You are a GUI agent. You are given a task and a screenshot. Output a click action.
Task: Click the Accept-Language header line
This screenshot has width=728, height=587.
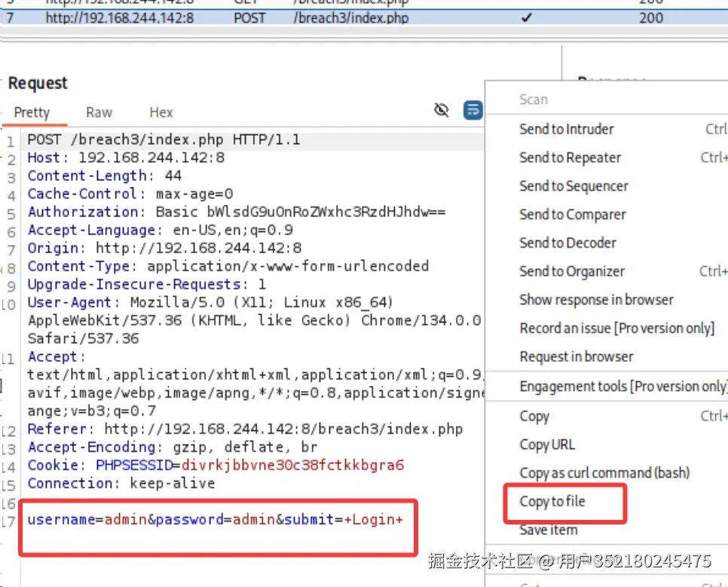pyautogui.click(x=161, y=231)
